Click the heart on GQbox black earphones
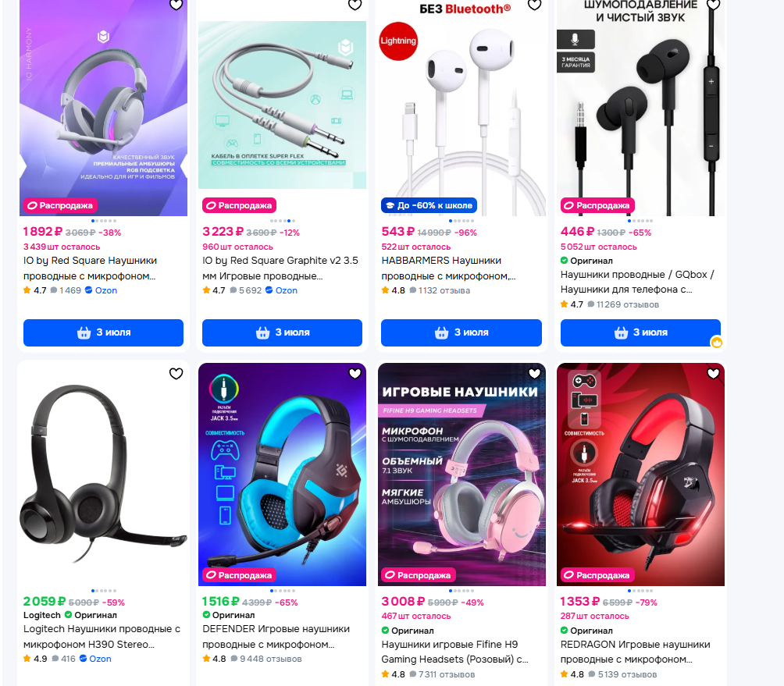Image resolution: width=784 pixels, height=686 pixels. (714, 5)
